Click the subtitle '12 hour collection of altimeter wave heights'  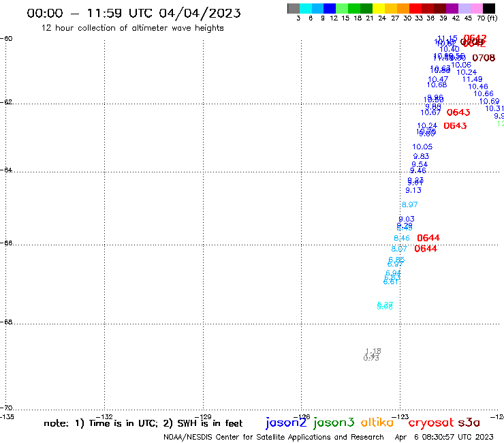[x=132, y=28]
